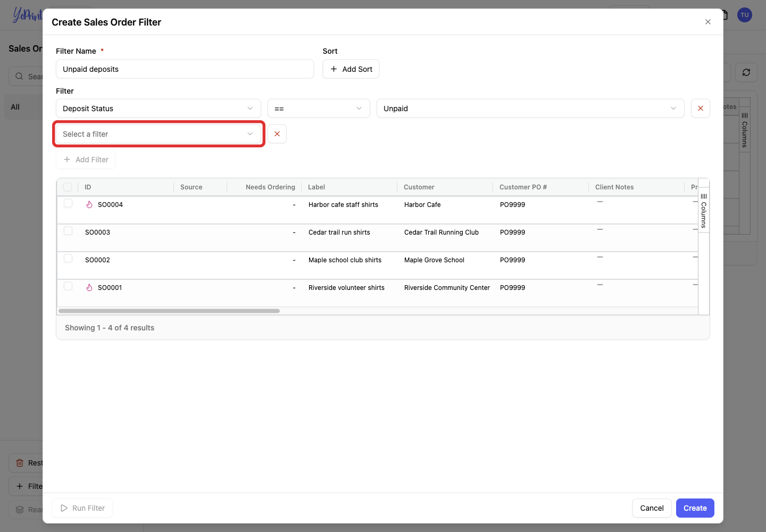Viewport: 766px width, 532px height.
Task: Open the Columns side panel in dialog table
Action: coord(704,210)
